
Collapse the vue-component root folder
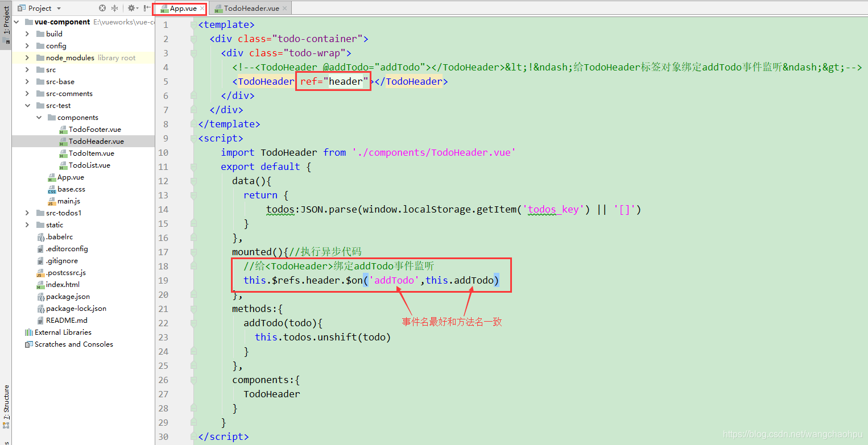tap(16, 22)
